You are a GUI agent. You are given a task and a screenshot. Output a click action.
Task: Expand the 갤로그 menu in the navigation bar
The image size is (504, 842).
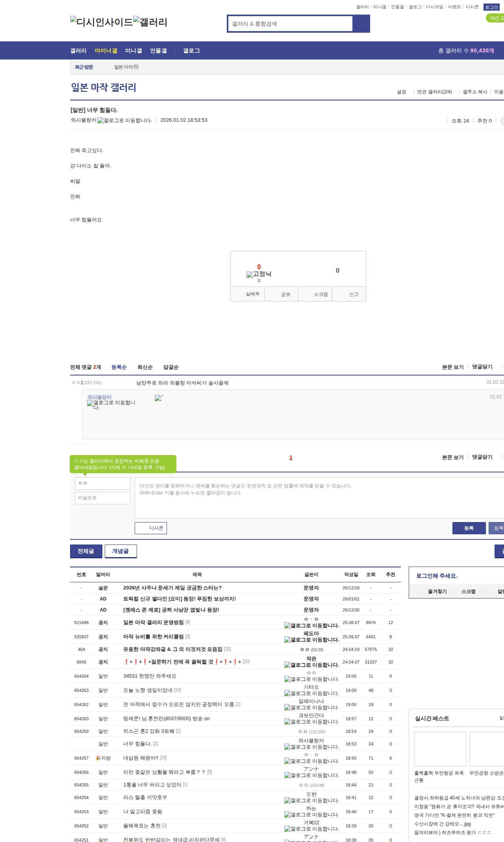(x=191, y=51)
